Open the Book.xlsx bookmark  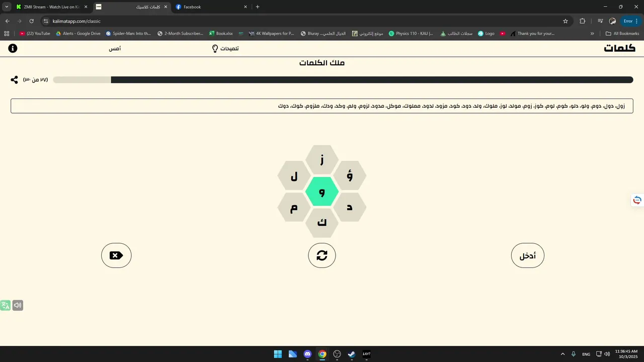click(x=221, y=34)
